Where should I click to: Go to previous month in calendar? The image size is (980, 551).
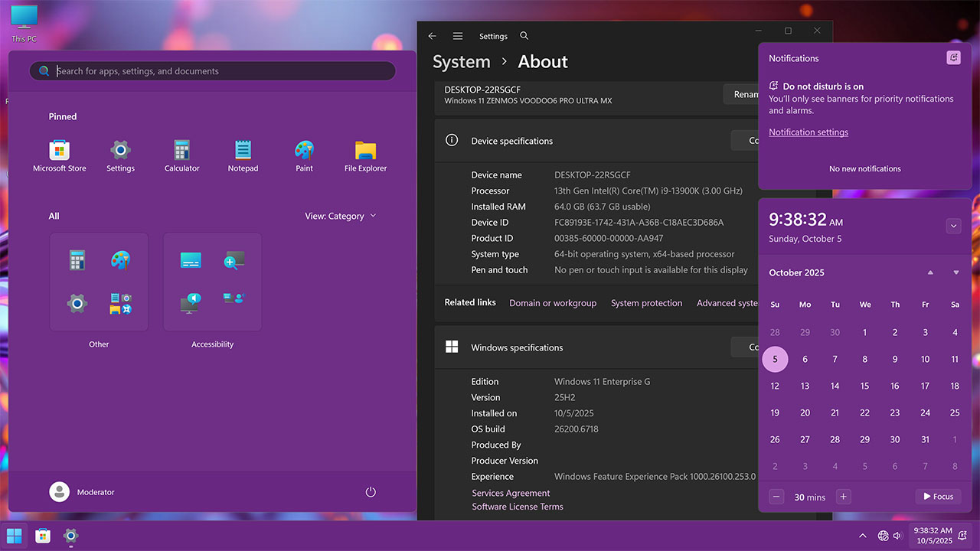pyautogui.click(x=930, y=272)
